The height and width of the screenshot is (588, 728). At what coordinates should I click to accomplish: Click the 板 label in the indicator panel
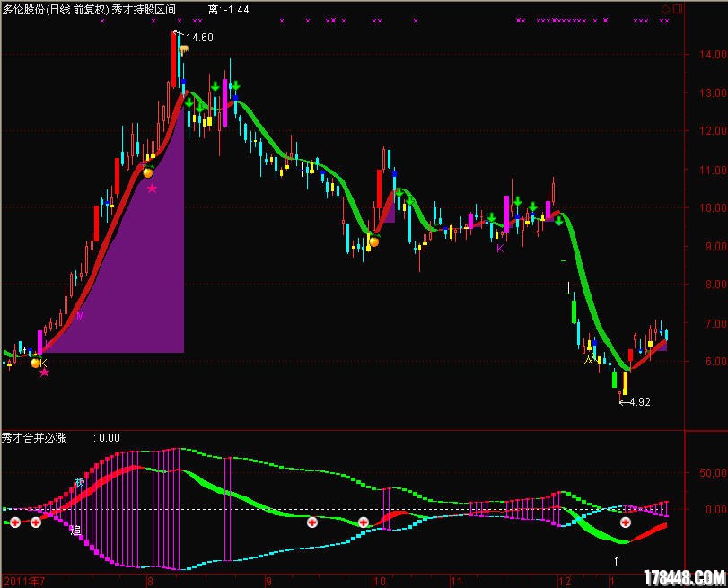(80, 483)
